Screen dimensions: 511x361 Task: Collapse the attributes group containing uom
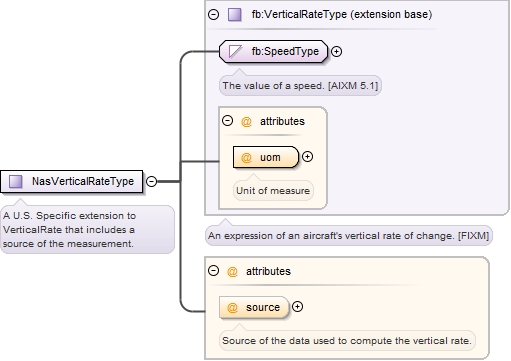click(x=227, y=121)
